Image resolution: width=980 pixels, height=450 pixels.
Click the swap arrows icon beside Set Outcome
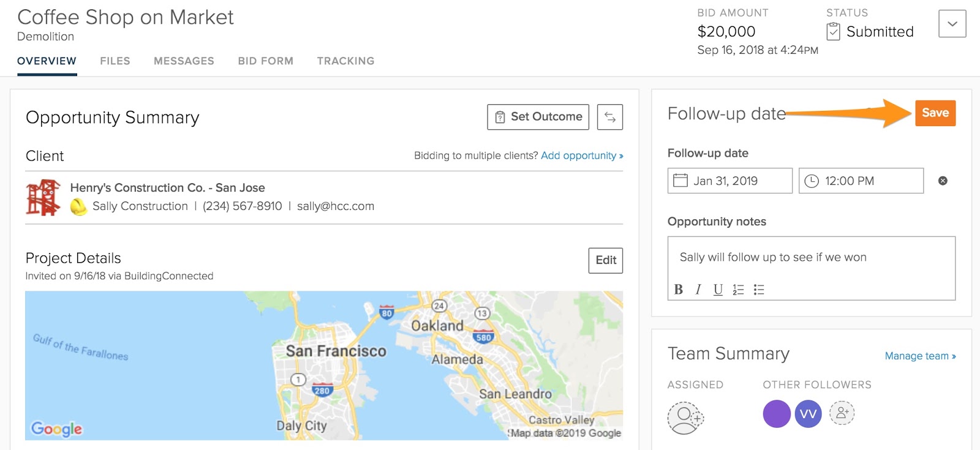point(609,117)
